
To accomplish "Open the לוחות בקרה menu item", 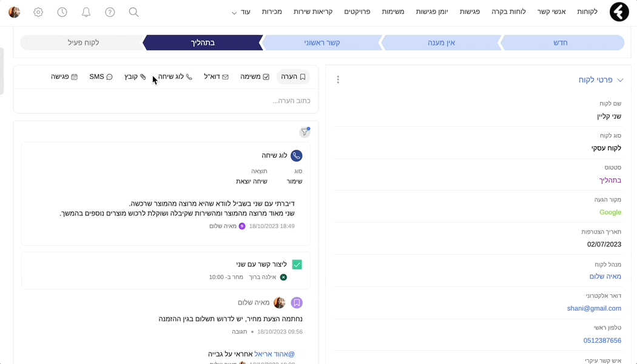I will coord(508,12).
